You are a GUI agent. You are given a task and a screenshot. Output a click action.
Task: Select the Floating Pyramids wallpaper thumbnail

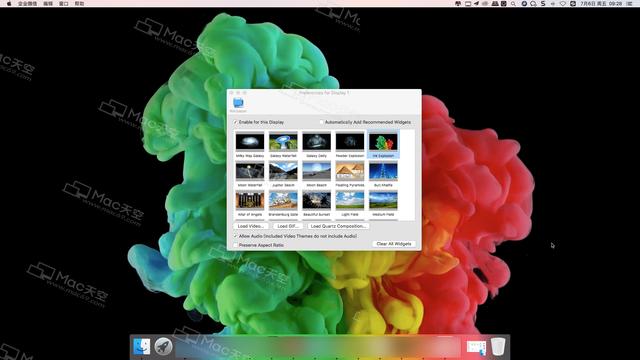(350, 171)
